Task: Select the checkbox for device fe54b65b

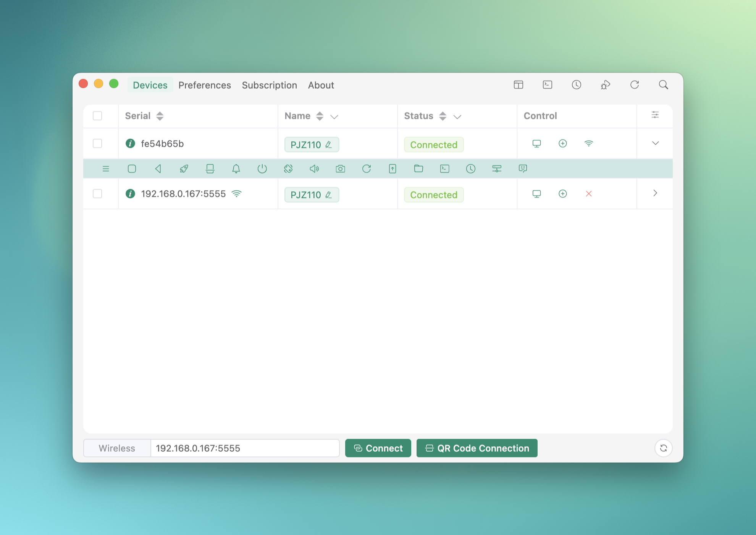Action: (x=97, y=143)
